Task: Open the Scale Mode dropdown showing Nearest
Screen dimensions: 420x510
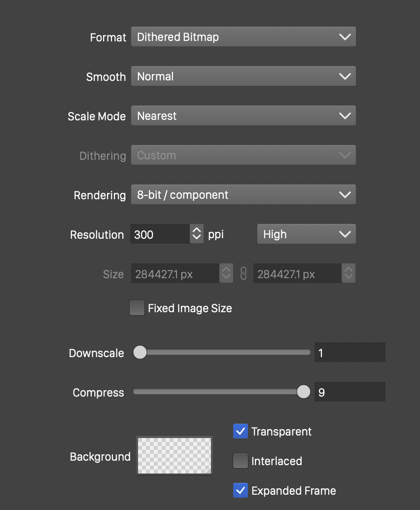Action: 243,116
